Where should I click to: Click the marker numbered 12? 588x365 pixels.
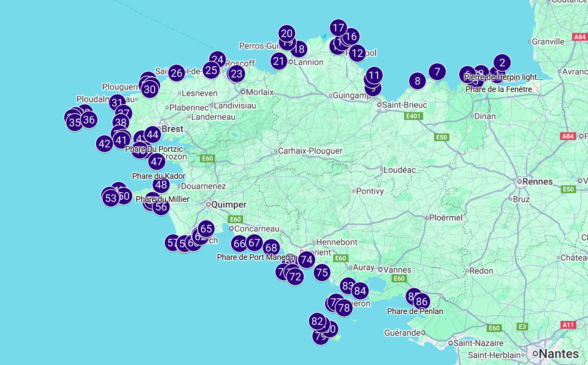coord(357,53)
